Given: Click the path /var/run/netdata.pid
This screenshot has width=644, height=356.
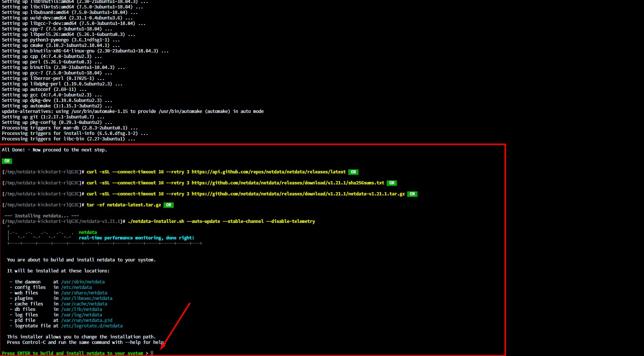Looking at the screenshot, I should pos(87,320).
